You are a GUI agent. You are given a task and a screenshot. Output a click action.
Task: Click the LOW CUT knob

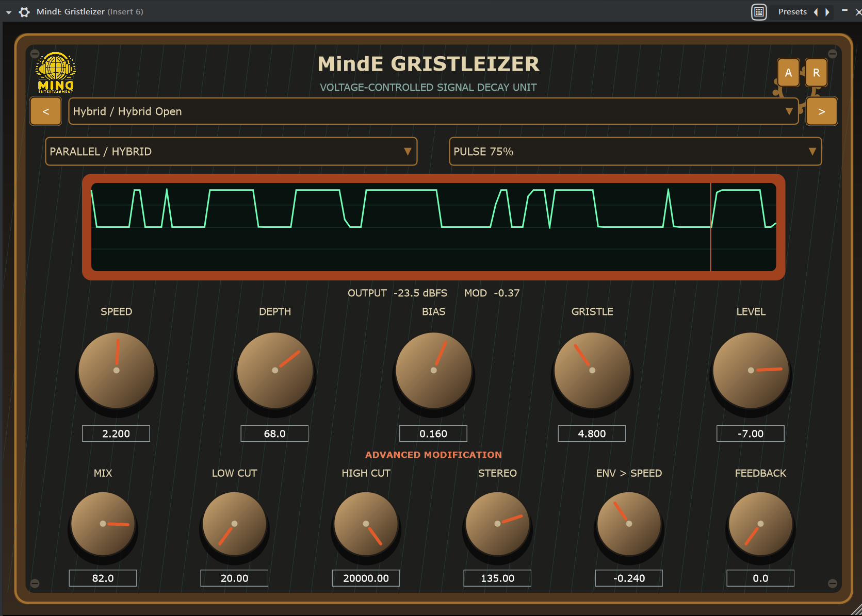pyautogui.click(x=235, y=524)
